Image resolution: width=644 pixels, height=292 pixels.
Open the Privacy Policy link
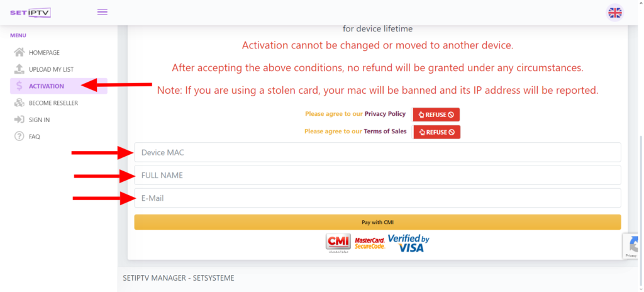coord(385,113)
